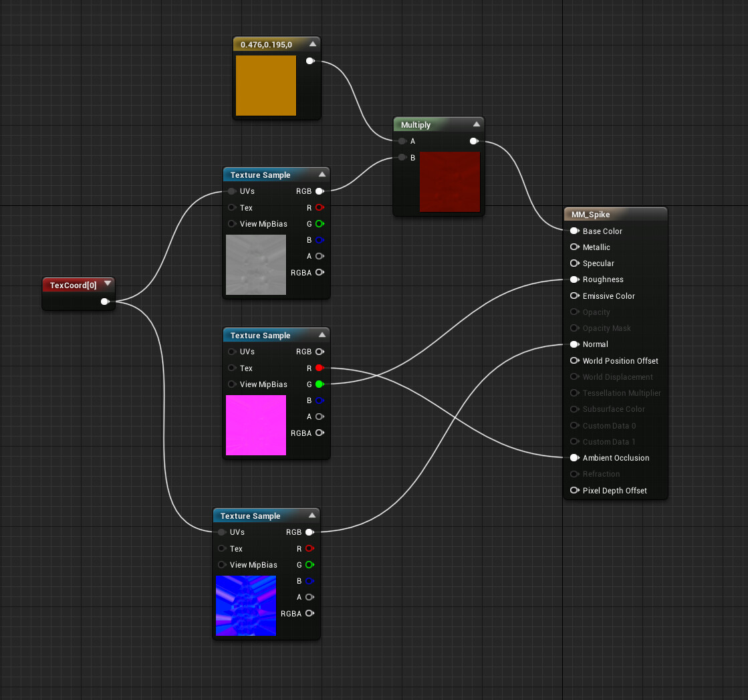This screenshot has width=748, height=700.
Task: Click the G output pin wired to Roughness
Action: pos(319,384)
